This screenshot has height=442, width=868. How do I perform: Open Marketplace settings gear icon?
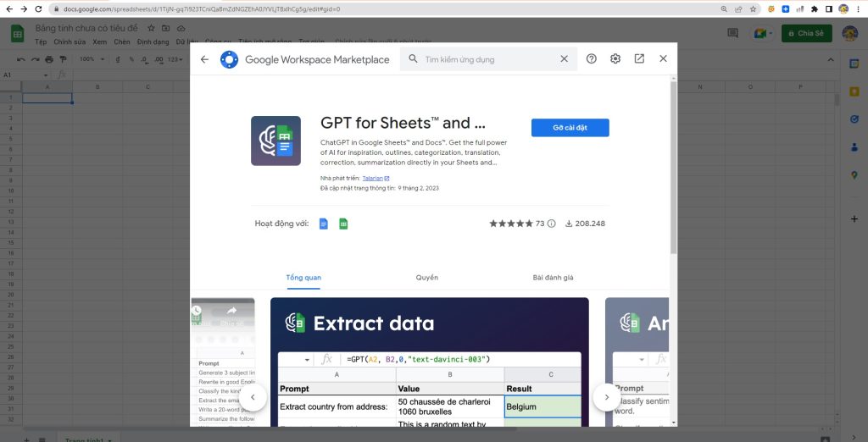point(615,59)
